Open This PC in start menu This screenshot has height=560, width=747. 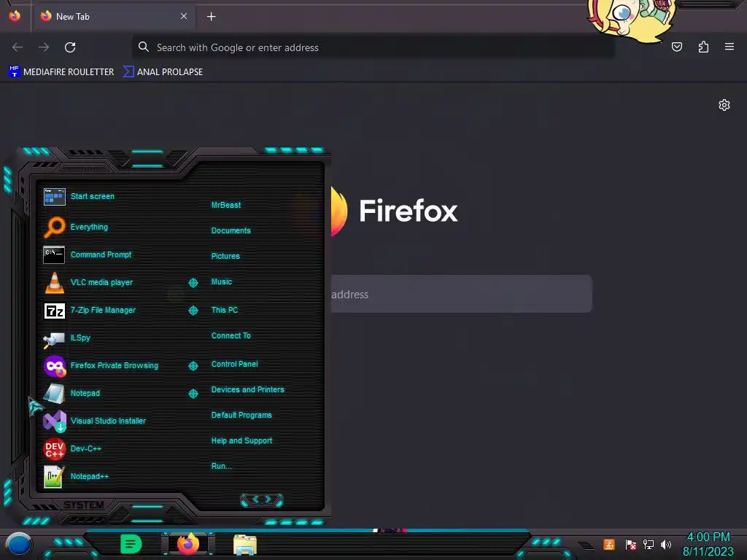[225, 309]
